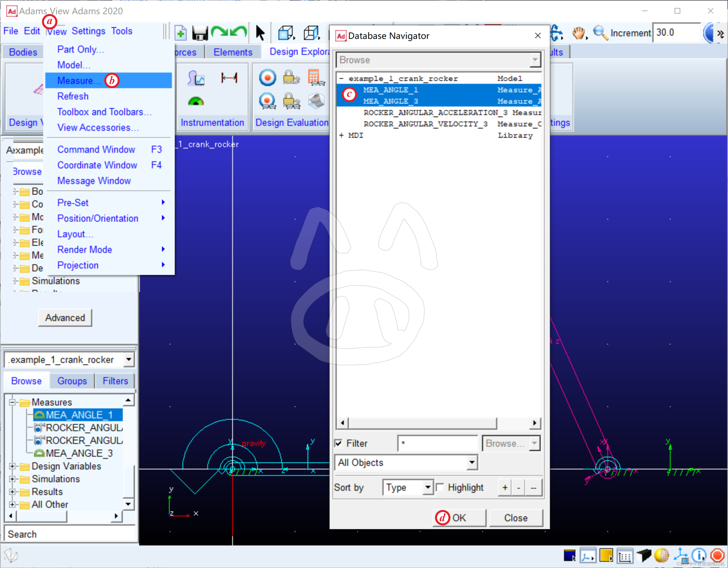The height and width of the screenshot is (568, 728).
Task: Expand the Design Variables folder
Action: click(x=12, y=466)
